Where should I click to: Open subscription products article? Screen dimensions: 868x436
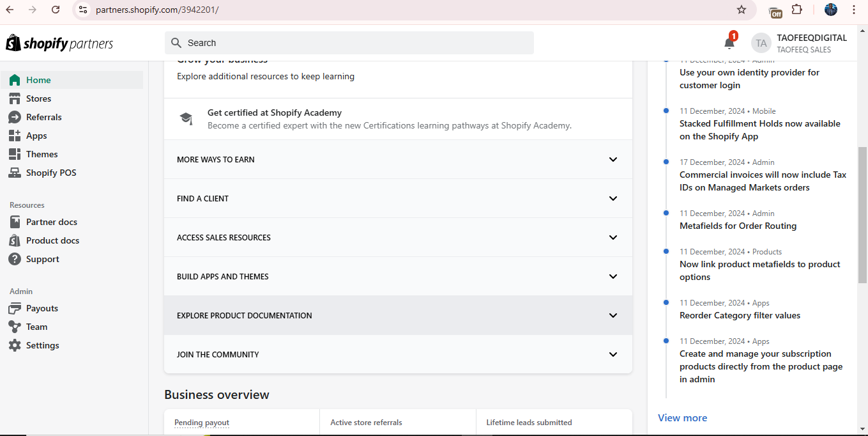[x=761, y=366]
